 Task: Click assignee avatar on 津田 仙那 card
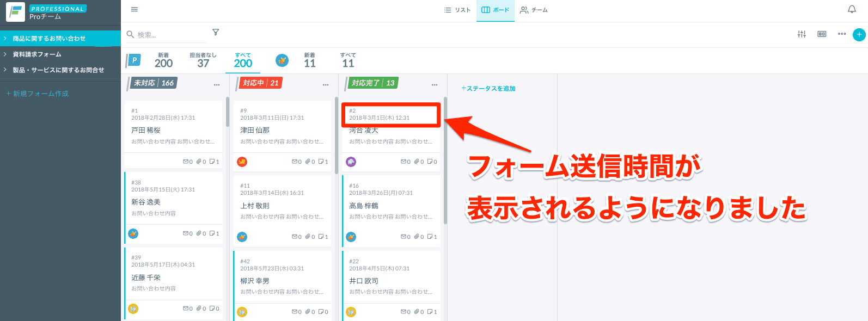pos(242,162)
